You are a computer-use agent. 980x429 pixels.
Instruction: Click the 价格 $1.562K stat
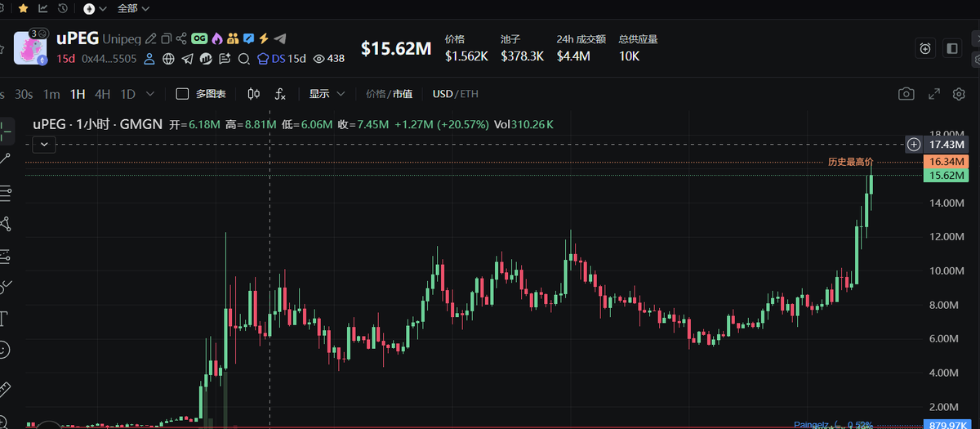(x=466, y=48)
